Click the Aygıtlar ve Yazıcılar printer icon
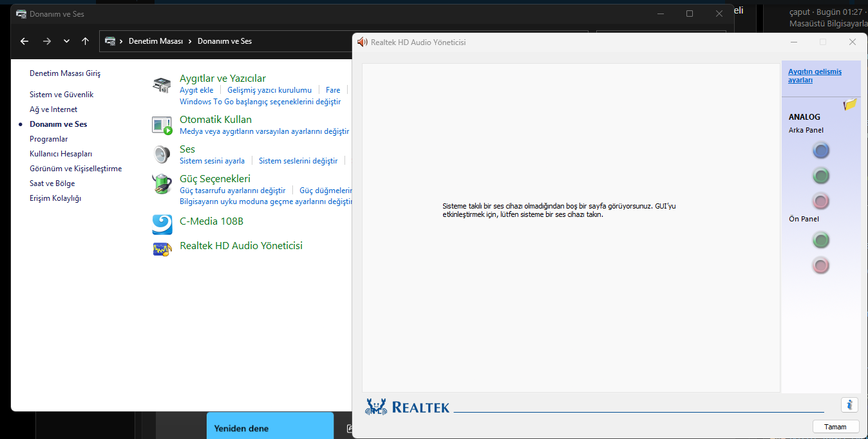The width and height of the screenshot is (868, 439). (162, 85)
